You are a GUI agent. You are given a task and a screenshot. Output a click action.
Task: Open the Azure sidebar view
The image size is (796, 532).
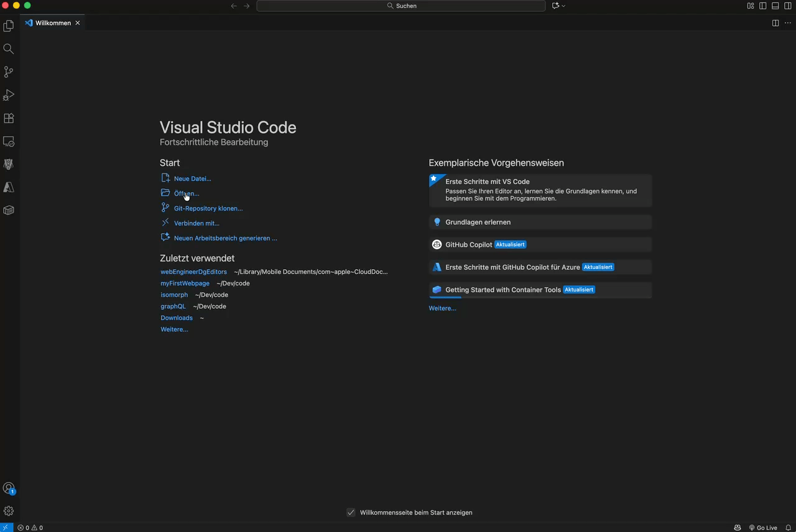[x=9, y=187]
